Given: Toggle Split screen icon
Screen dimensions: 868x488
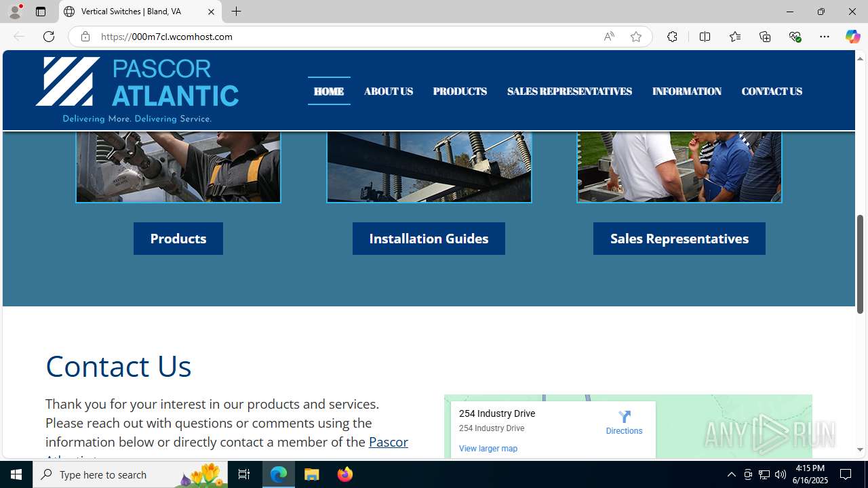Looking at the screenshot, I should (705, 37).
